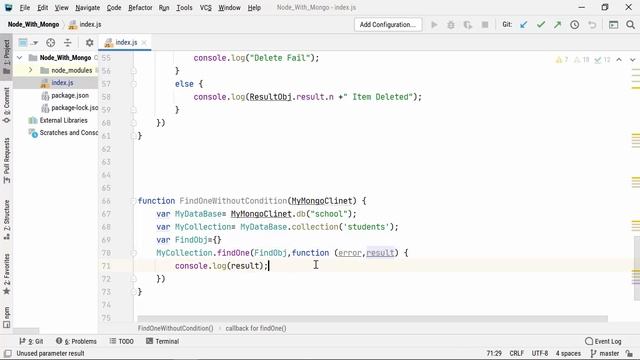Change 4 spaces indent setting

568,353
